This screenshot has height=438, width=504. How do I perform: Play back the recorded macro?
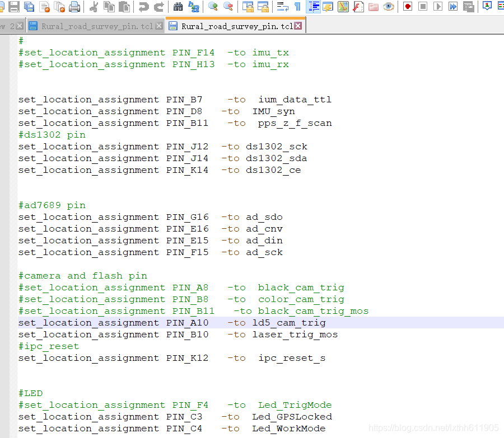coord(438,6)
